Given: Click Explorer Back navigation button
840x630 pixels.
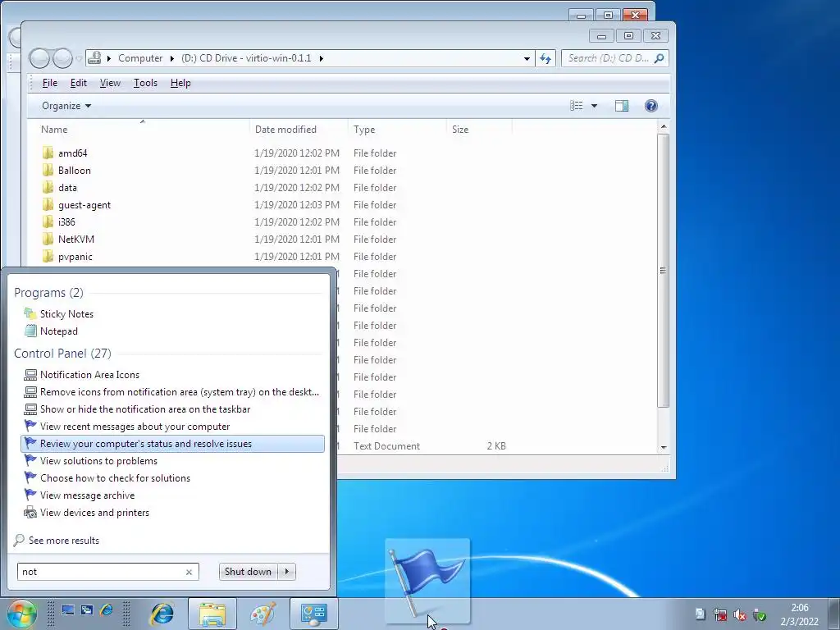Looking at the screenshot, I should (39, 58).
